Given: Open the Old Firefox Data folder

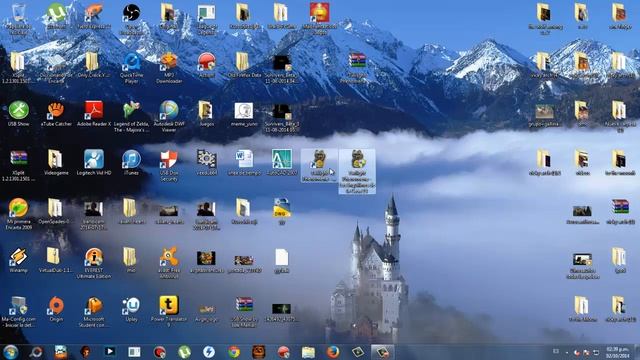Looking at the screenshot, I should (244, 64).
